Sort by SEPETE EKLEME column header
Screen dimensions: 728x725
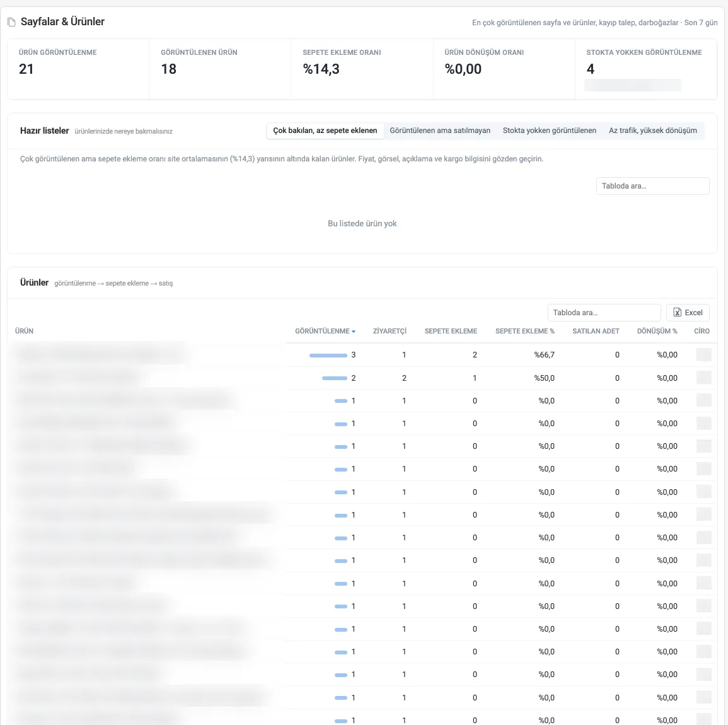pos(451,331)
